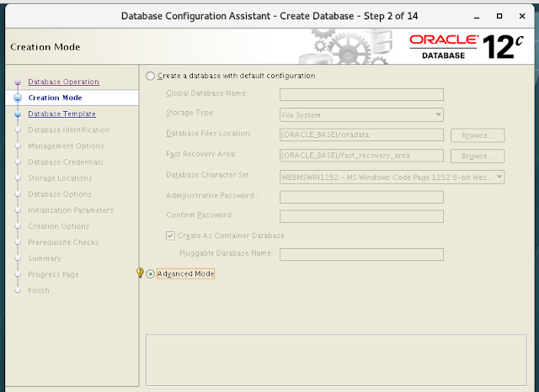
Task: Click Browse for Database Files Location
Action: click(478, 135)
